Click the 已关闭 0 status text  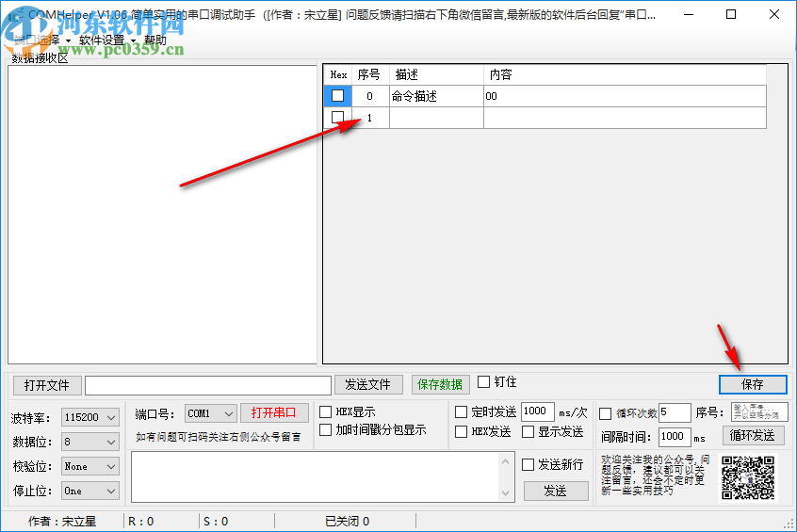pyautogui.click(x=348, y=522)
